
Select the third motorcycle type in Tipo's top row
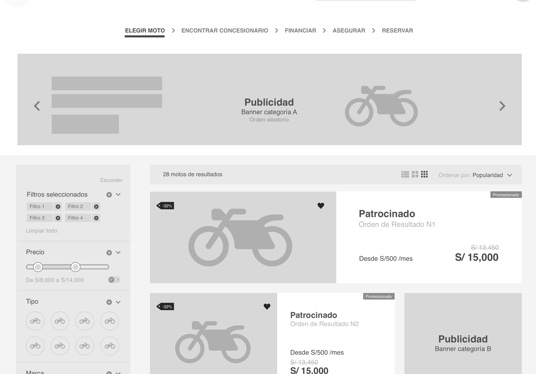pyautogui.click(x=85, y=321)
